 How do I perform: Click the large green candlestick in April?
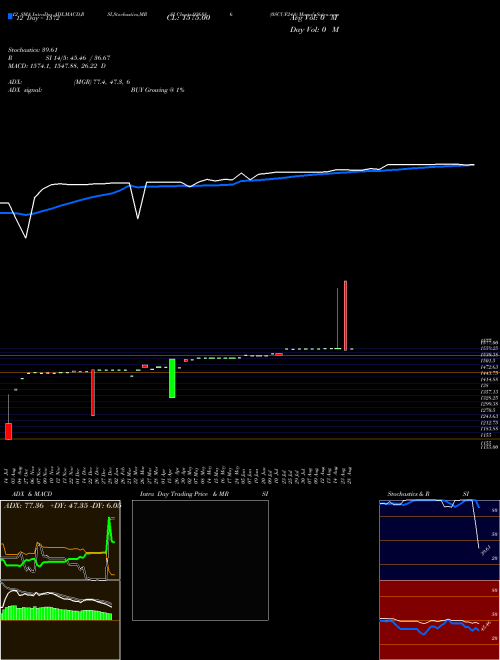coord(172,378)
